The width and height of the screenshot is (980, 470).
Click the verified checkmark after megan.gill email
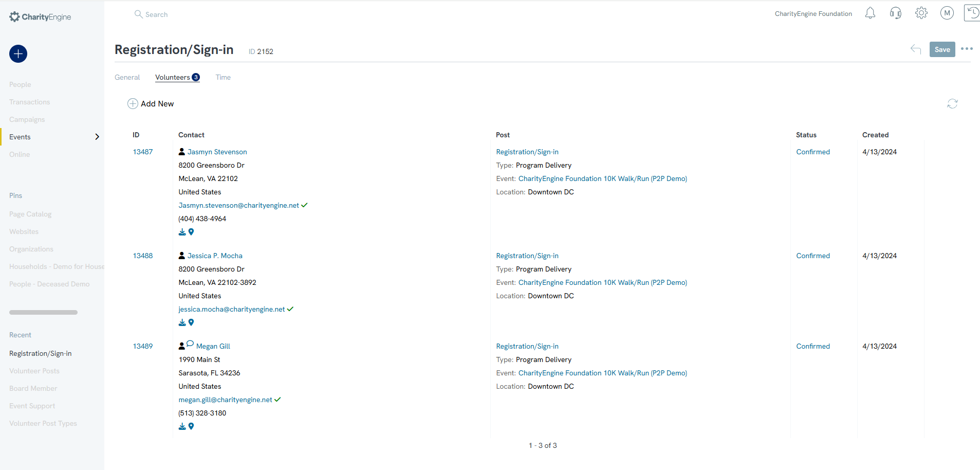278,400
